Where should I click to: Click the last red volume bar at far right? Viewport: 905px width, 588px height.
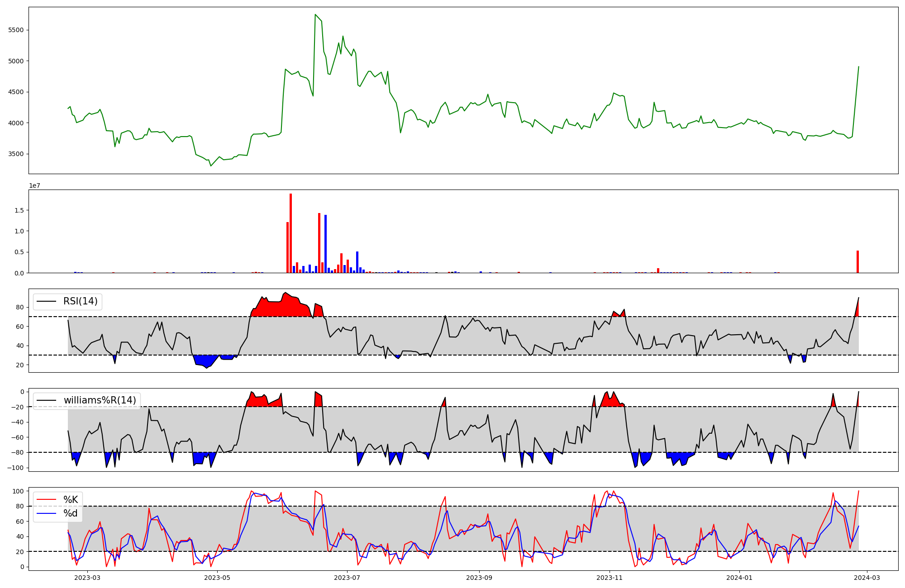click(x=857, y=261)
